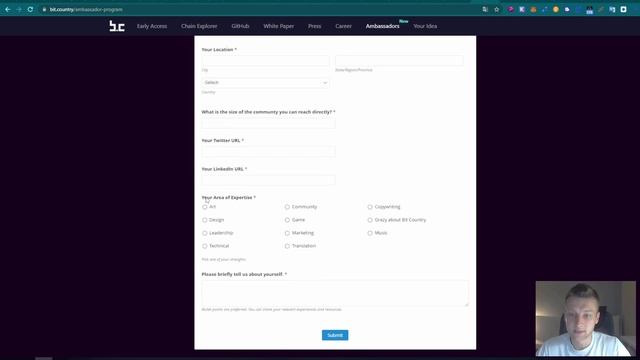Open Chain Explorer in the navigation
This screenshot has width=640, height=360.
(199, 26)
